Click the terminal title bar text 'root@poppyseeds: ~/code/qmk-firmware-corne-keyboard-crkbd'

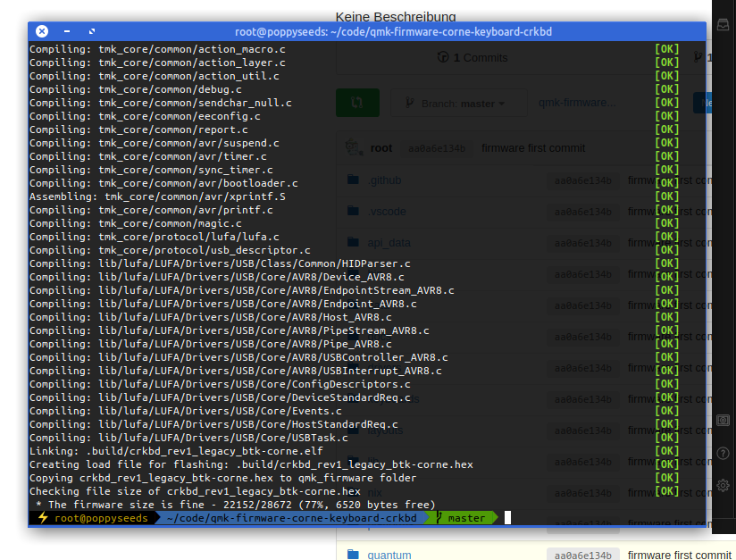point(393,31)
